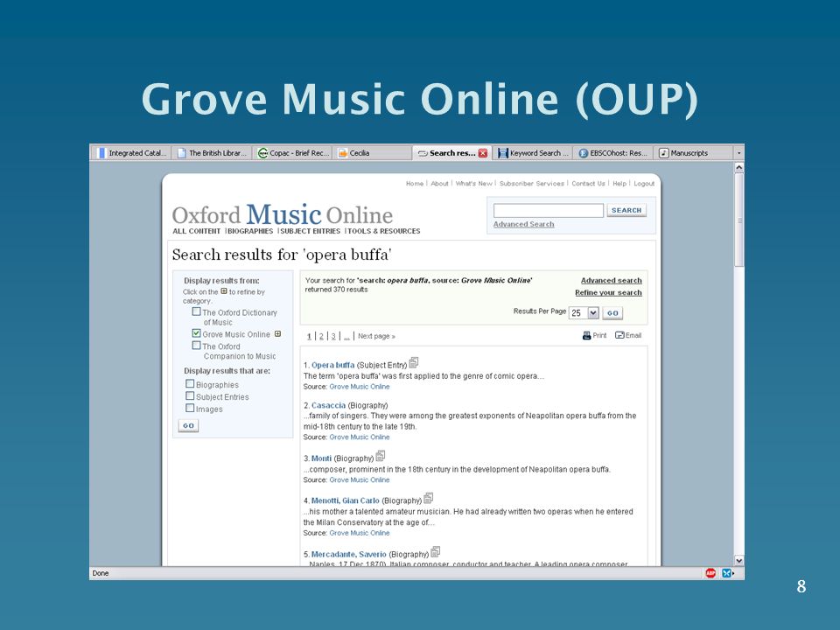Check The Oxford Companion to Music box
Screen dimensions: 840x630
pyautogui.click(x=197, y=346)
